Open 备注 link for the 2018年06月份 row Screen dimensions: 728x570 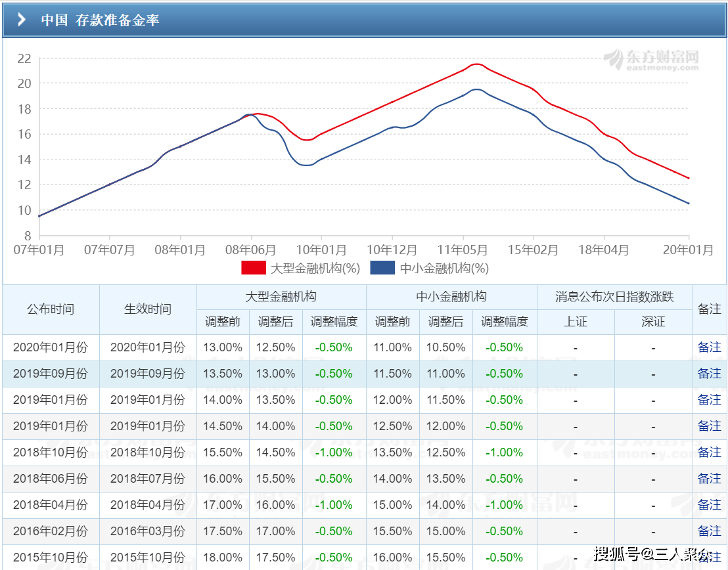pyautogui.click(x=709, y=479)
